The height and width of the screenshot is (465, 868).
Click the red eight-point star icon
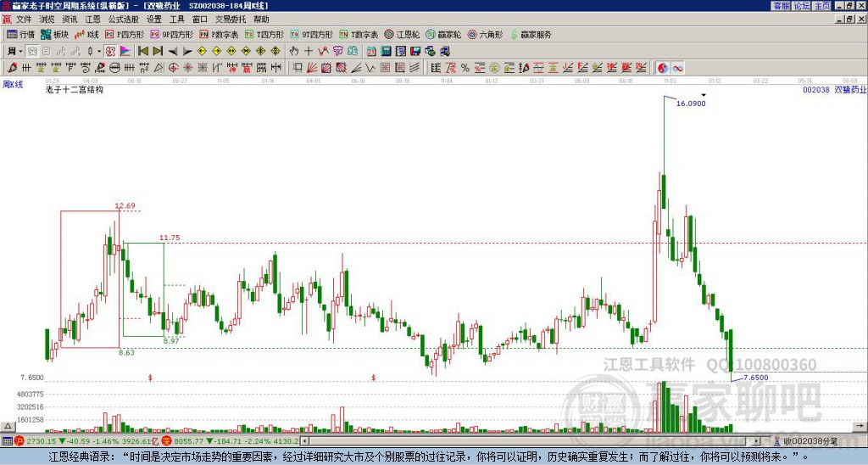pos(187,68)
